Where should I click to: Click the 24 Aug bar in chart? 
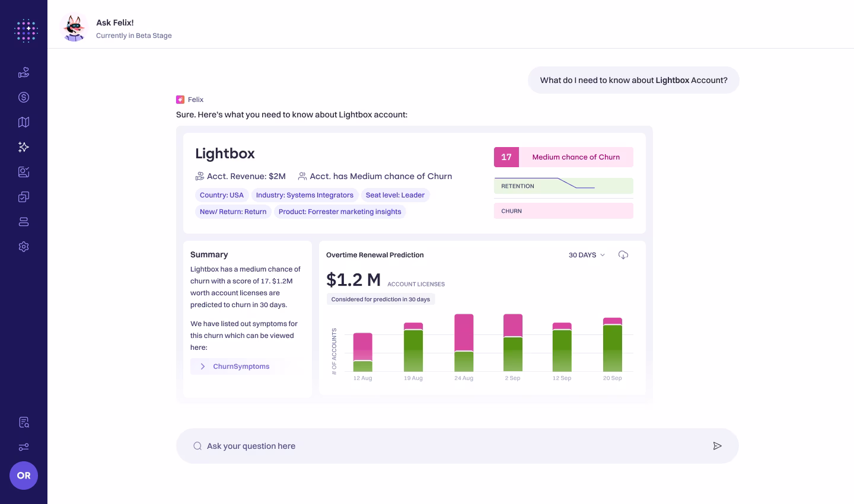click(x=464, y=343)
